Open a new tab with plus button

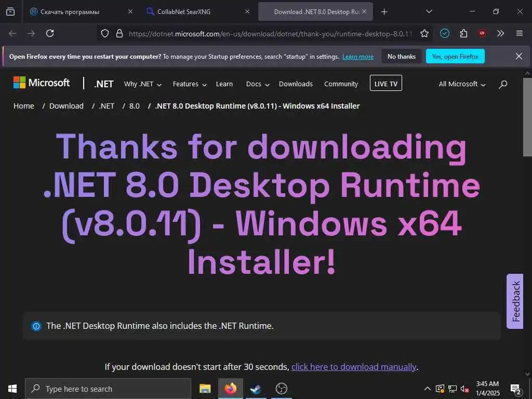[384, 12]
